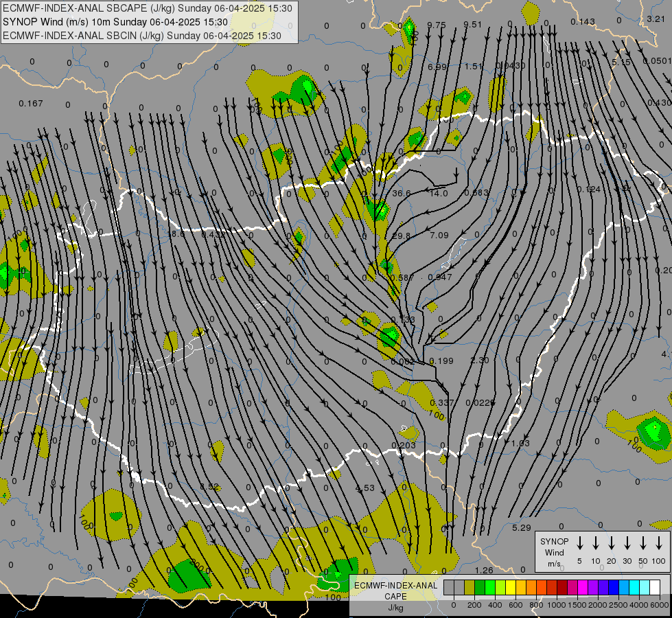Click the 1.03 value on the map
This screenshot has height=618, width=672.
coord(521,443)
